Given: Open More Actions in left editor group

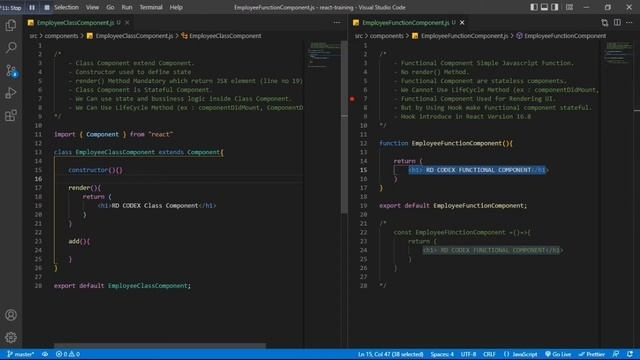Looking at the screenshot, I should click(x=337, y=23).
